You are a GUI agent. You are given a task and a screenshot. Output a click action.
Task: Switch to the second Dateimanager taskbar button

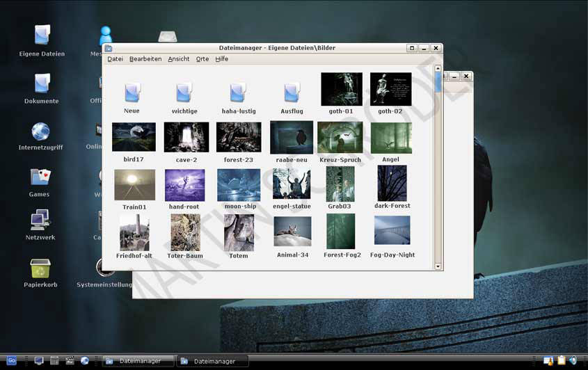(213, 361)
